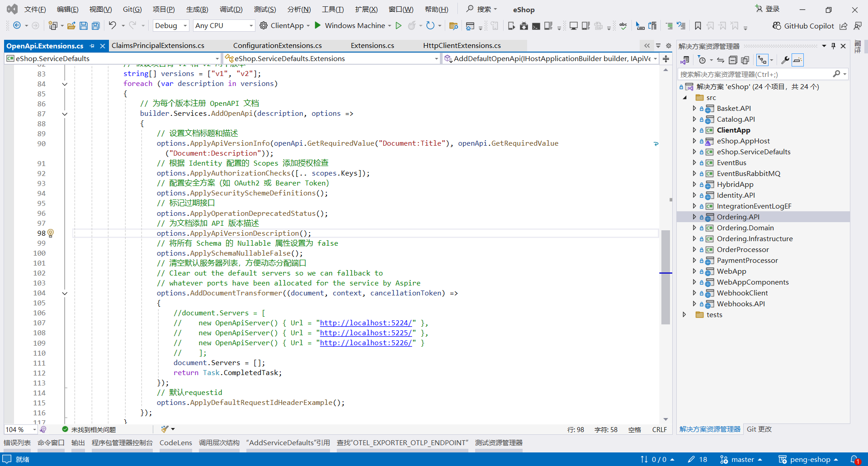Open the Debug configuration dropdown

pyautogui.click(x=171, y=26)
